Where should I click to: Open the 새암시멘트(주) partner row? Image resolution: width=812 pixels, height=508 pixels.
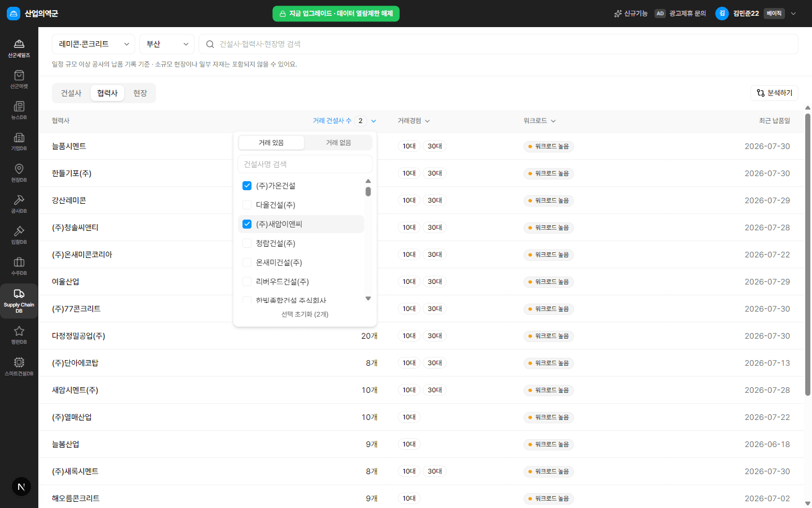[421, 390]
